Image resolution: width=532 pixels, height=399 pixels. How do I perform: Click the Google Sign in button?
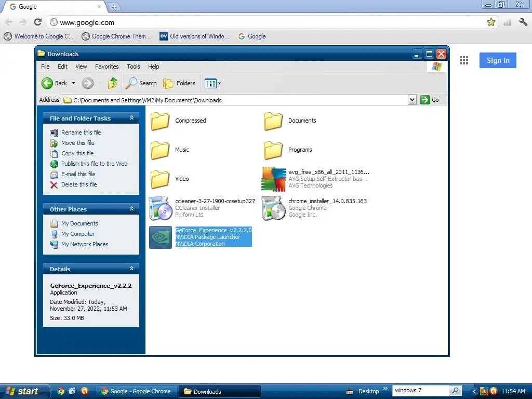498,60
